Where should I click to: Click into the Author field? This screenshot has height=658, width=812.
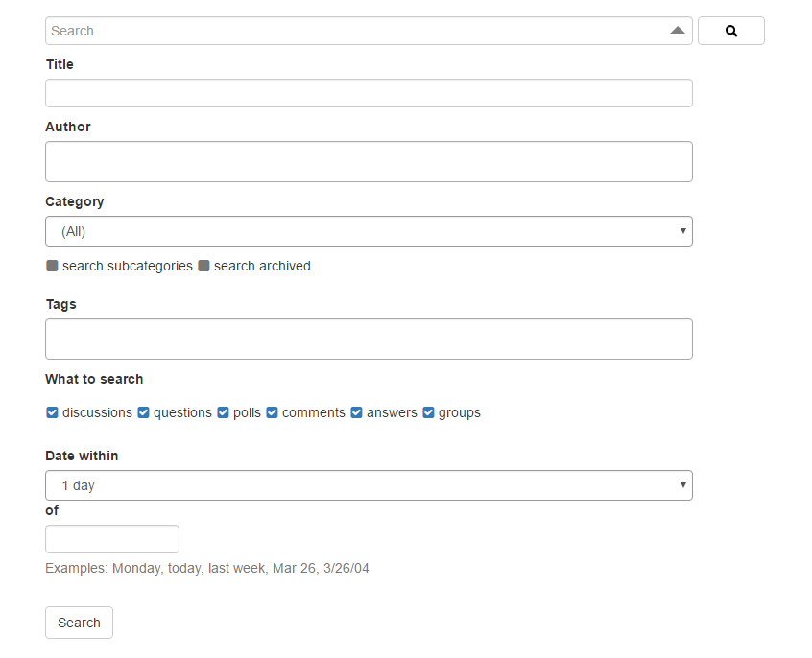pyautogui.click(x=369, y=161)
